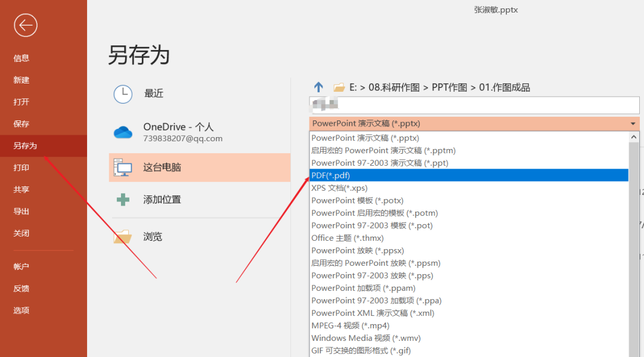This screenshot has width=644, height=357.
Task: Open 选项 in the sidebar
Action: click(x=21, y=311)
